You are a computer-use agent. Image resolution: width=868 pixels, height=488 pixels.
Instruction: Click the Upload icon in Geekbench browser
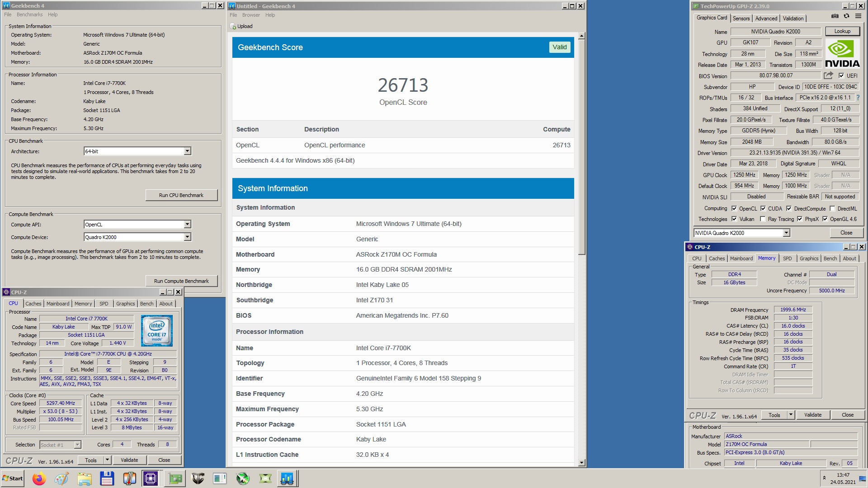[x=233, y=26]
